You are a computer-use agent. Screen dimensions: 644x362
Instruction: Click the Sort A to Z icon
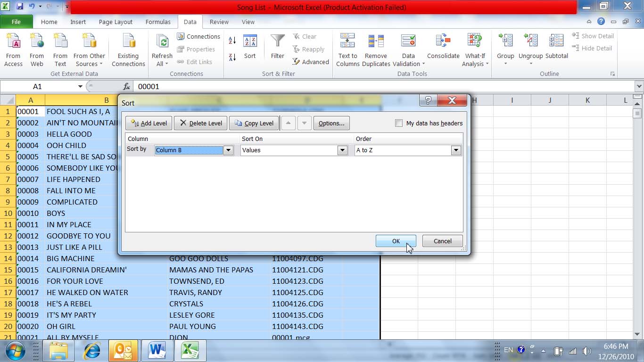(232, 41)
